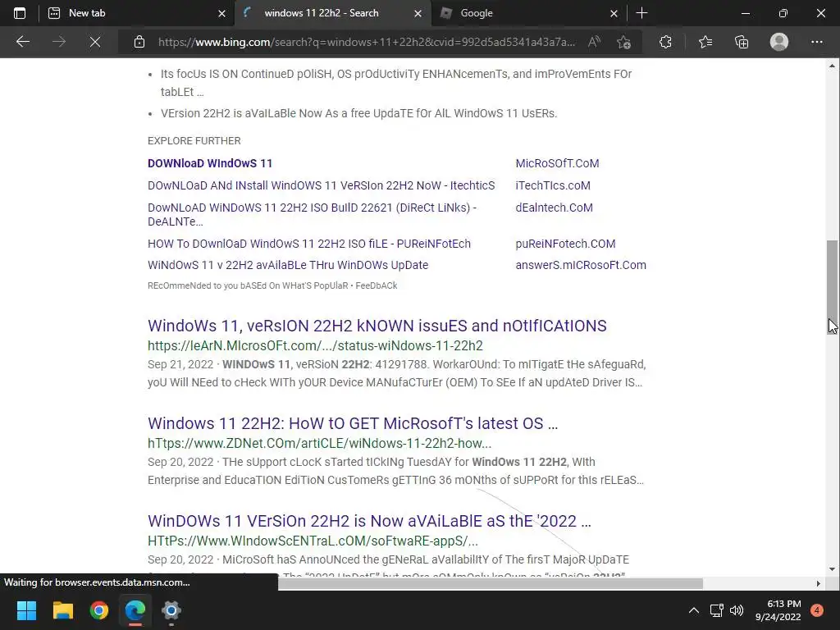Click the EXPLORE FURTHER heading text
Viewport: 840px width, 630px height.
click(x=194, y=141)
